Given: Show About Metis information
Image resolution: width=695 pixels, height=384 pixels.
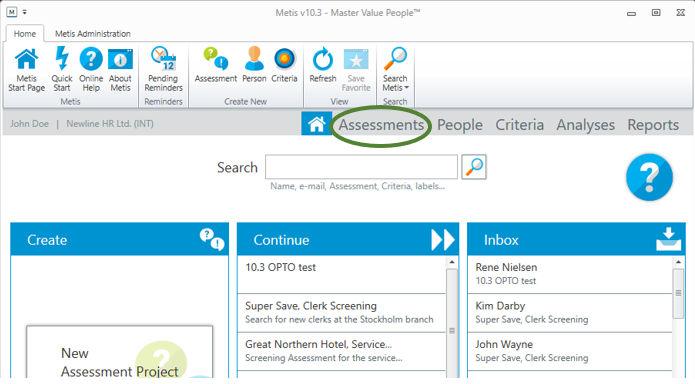Looking at the screenshot, I should [x=121, y=70].
